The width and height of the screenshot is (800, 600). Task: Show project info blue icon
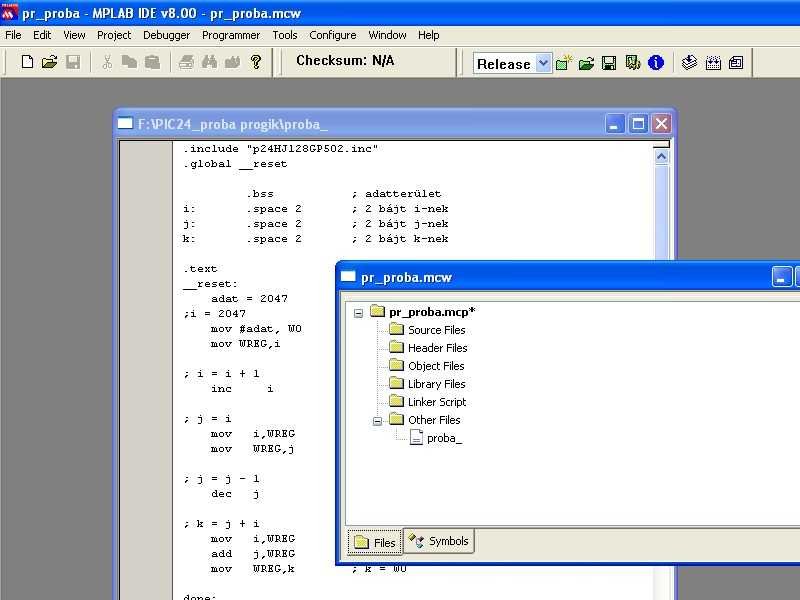coord(656,63)
